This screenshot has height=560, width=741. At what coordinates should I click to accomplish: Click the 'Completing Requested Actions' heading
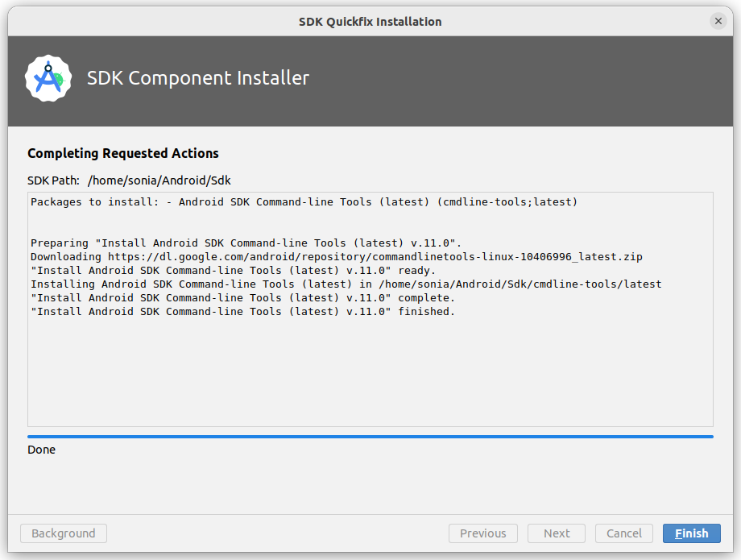123,153
